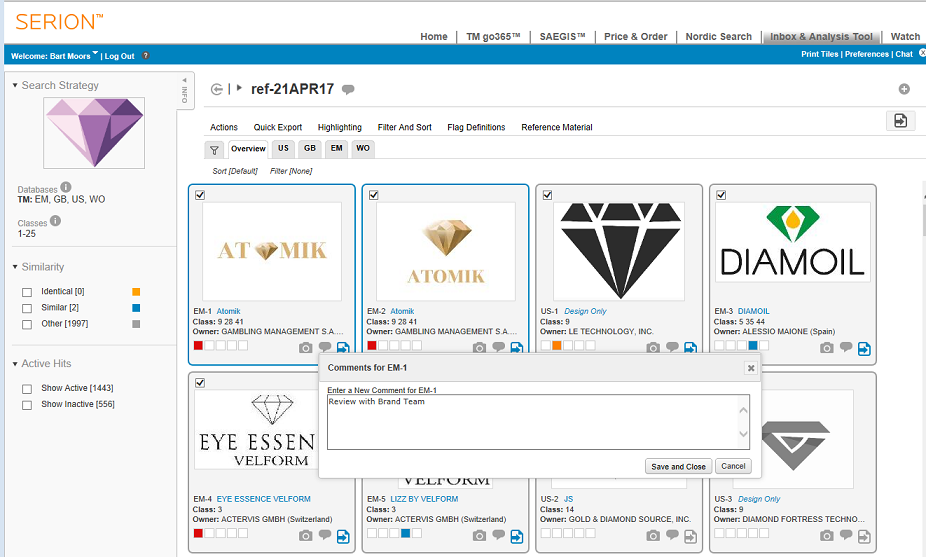Click Print Tiles link
This screenshot has height=557, width=926.
point(820,54)
